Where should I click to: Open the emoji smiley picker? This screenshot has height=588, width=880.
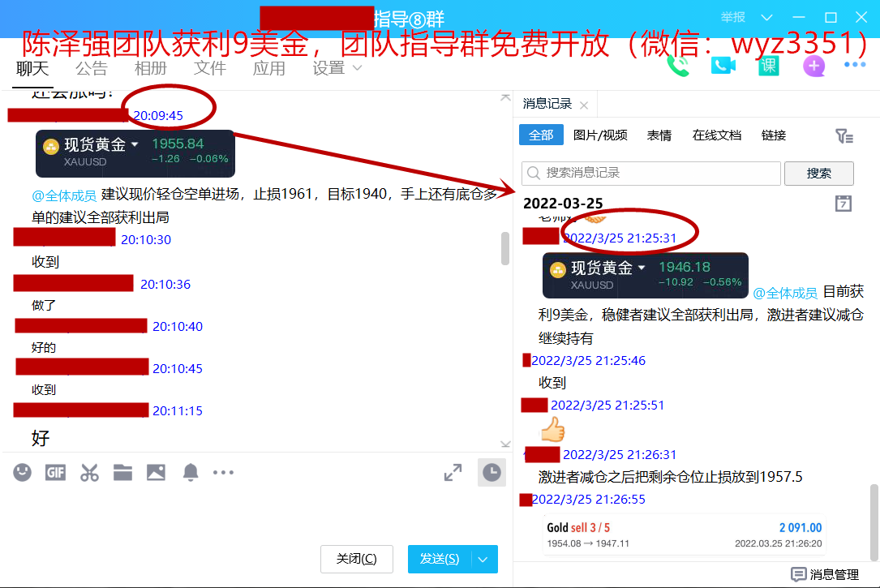(x=23, y=472)
